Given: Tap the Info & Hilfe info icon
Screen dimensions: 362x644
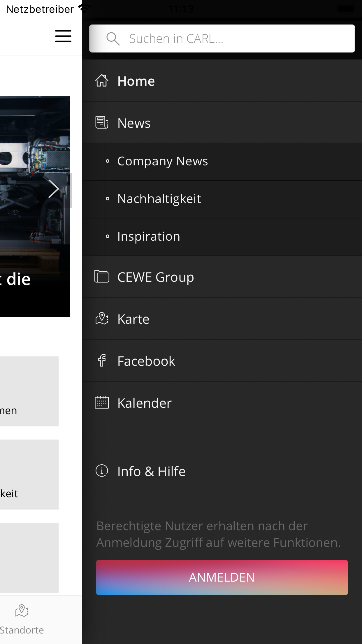Looking at the screenshot, I should 102,471.
